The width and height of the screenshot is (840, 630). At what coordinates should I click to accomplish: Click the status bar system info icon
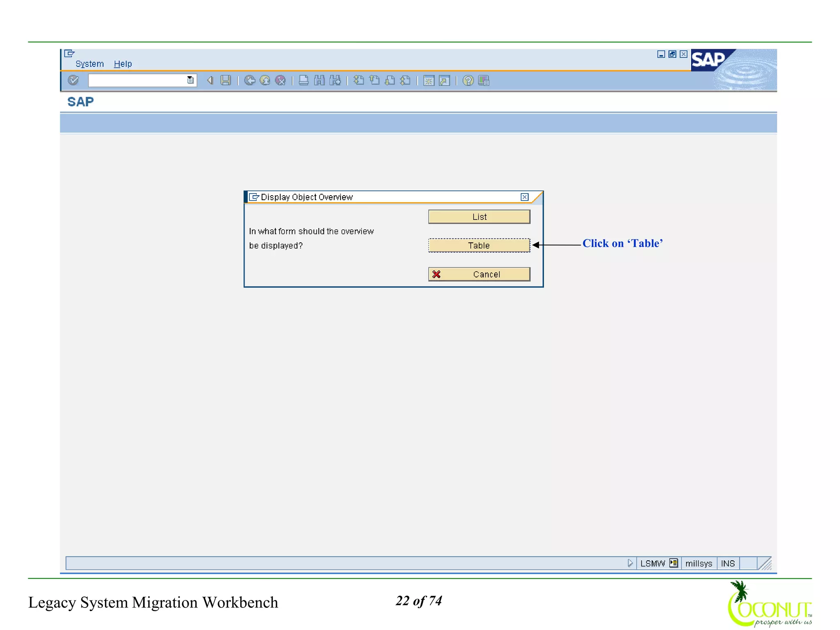tap(673, 563)
